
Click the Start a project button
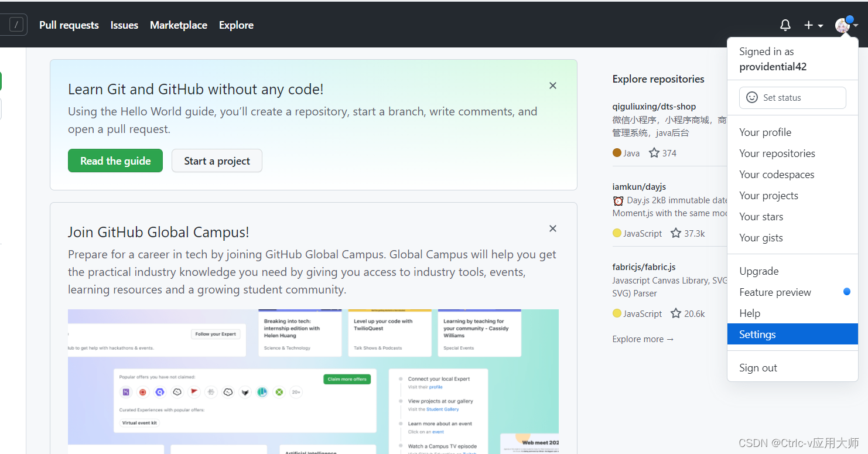click(x=217, y=161)
